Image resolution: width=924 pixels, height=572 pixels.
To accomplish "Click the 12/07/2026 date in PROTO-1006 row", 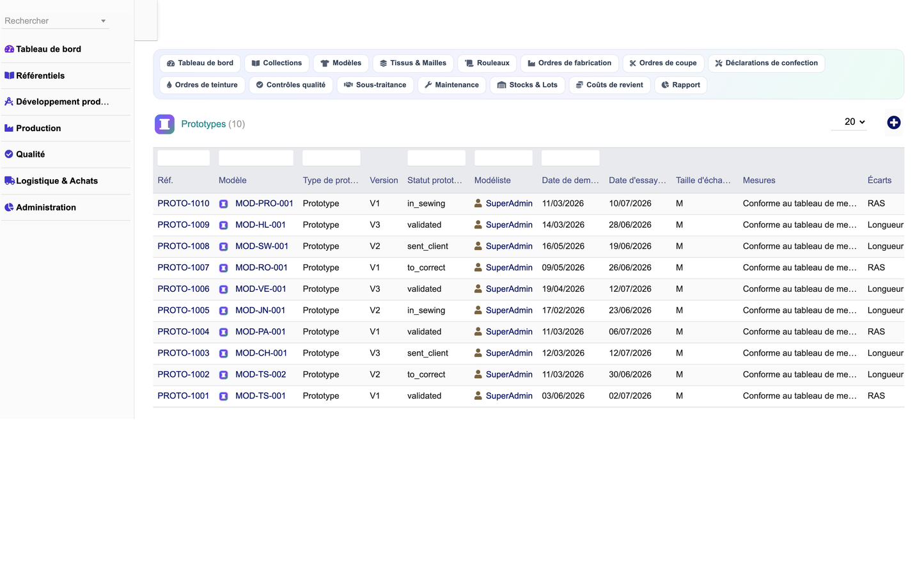I will pos(630,289).
